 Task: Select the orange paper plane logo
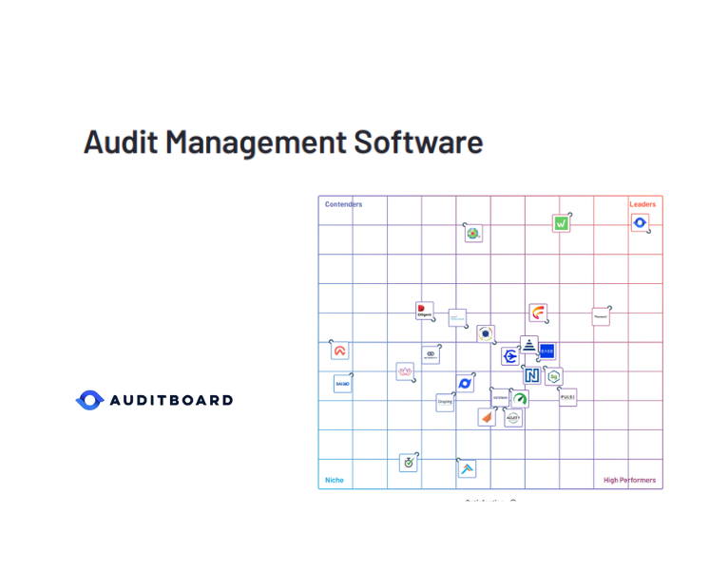click(487, 417)
